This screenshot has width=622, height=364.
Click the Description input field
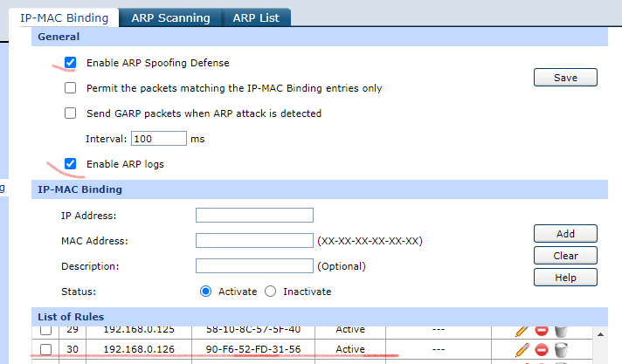[x=254, y=266]
